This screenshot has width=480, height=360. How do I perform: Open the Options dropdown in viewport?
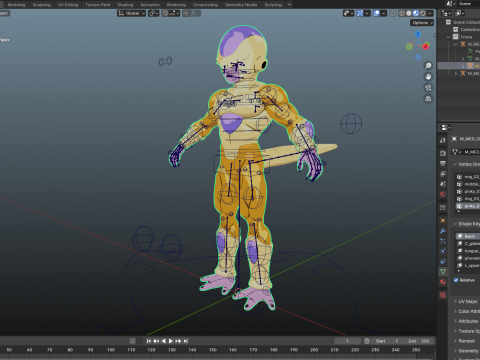pos(422,23)
